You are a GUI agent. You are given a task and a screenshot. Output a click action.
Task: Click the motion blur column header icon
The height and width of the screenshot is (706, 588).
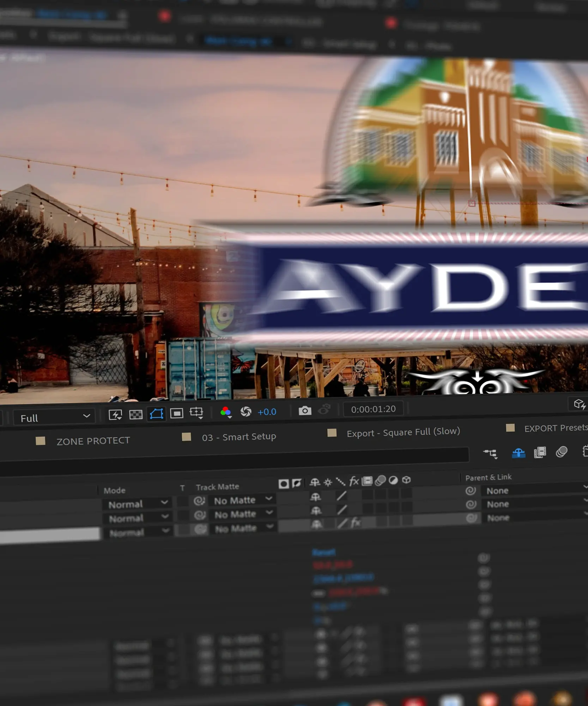click(380, 480)
